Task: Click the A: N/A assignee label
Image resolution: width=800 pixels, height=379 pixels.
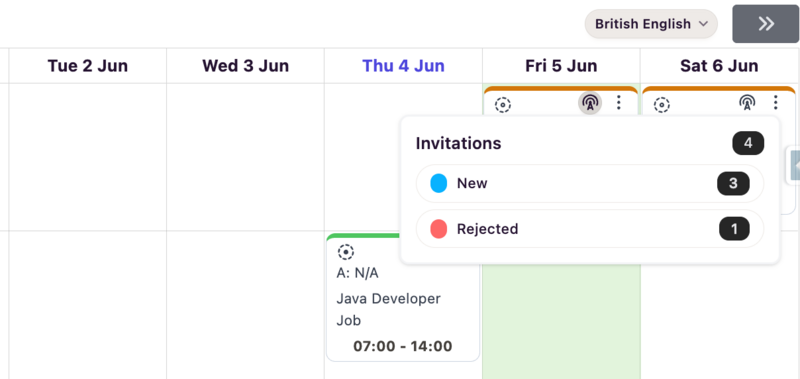Action: click(357, 273)
